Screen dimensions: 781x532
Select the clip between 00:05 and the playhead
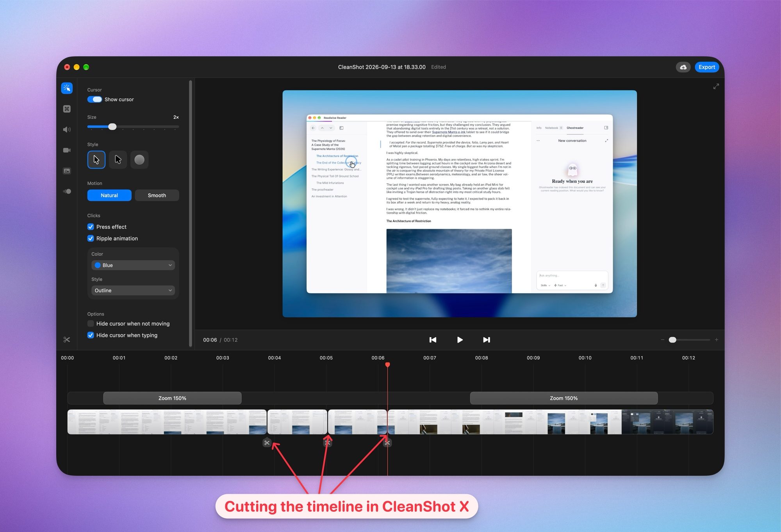(x=357, y=422)
